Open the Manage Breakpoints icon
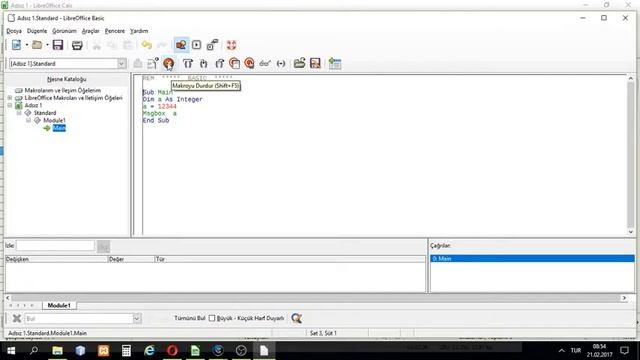Screen dimensions: 640x360 pos(249,63)
